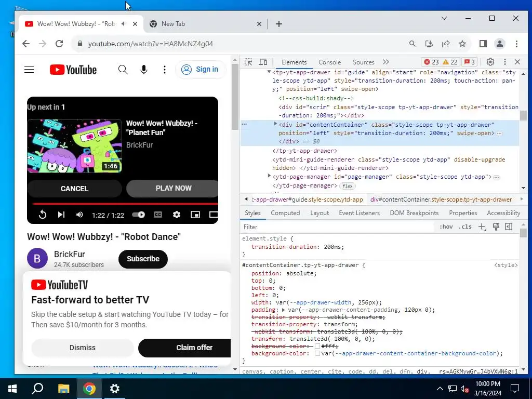Toggle the .cls classes panel
The width and height of the screenshot is (532, 399).
coord(465,227)
